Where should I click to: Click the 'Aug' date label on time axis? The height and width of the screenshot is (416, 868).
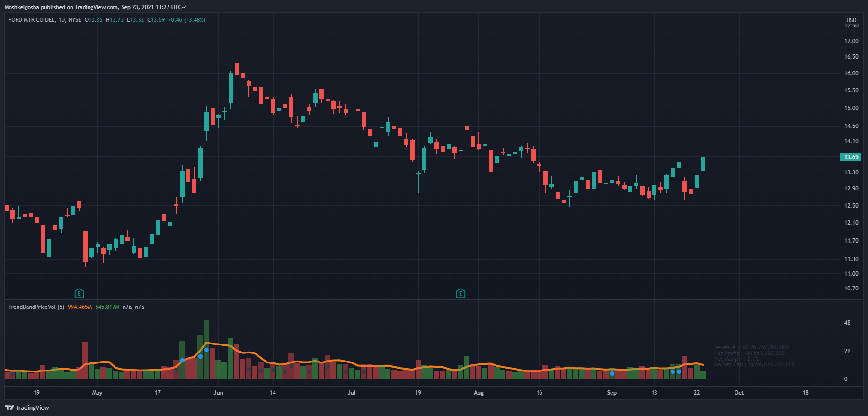click(x=479, y=393)
